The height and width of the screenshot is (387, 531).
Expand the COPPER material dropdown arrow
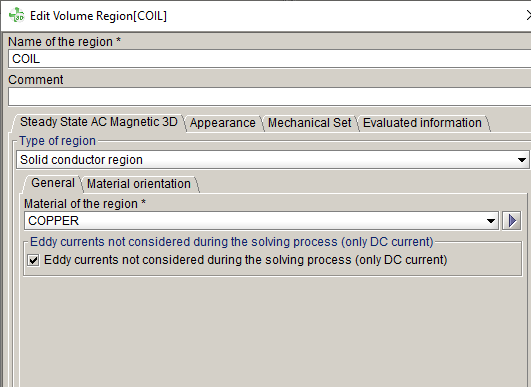coord(491,221)
